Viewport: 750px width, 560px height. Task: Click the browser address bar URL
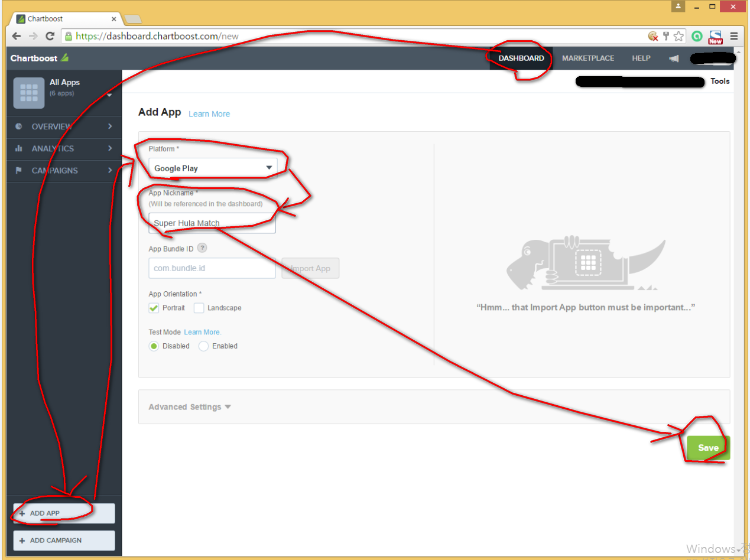157,36
